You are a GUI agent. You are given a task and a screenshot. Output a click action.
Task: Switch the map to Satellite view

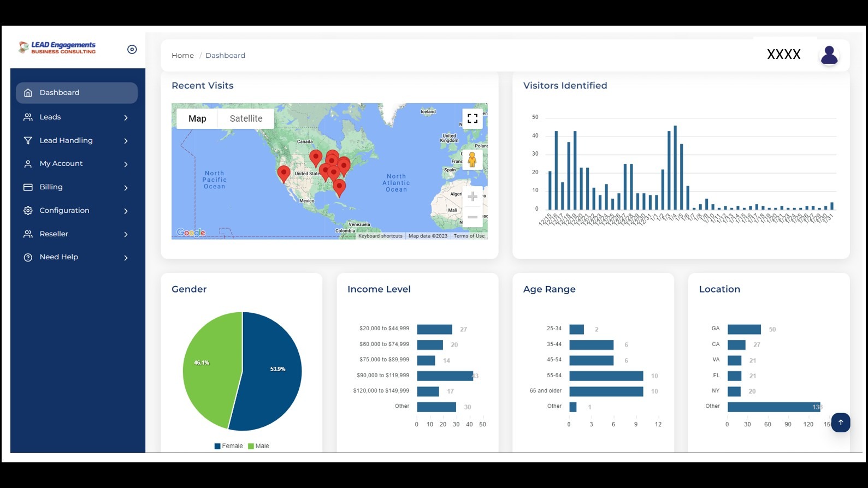click(246, 118)
